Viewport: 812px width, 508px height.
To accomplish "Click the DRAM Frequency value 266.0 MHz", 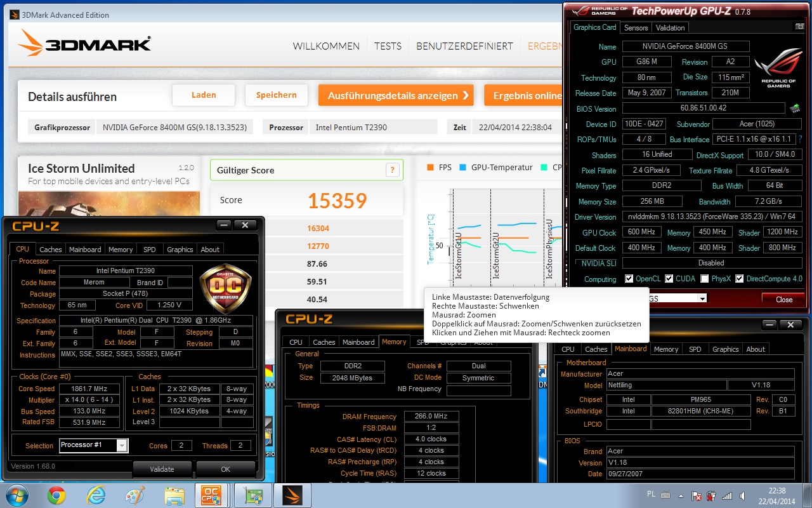I will point(431,417).
